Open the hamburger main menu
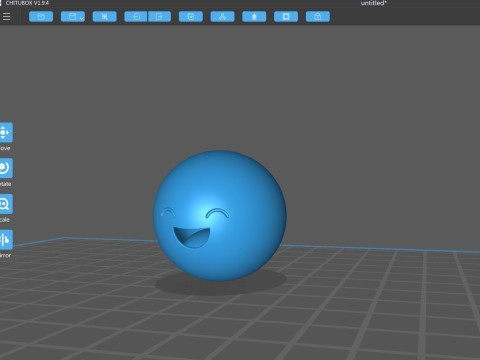 click(7, 17)
